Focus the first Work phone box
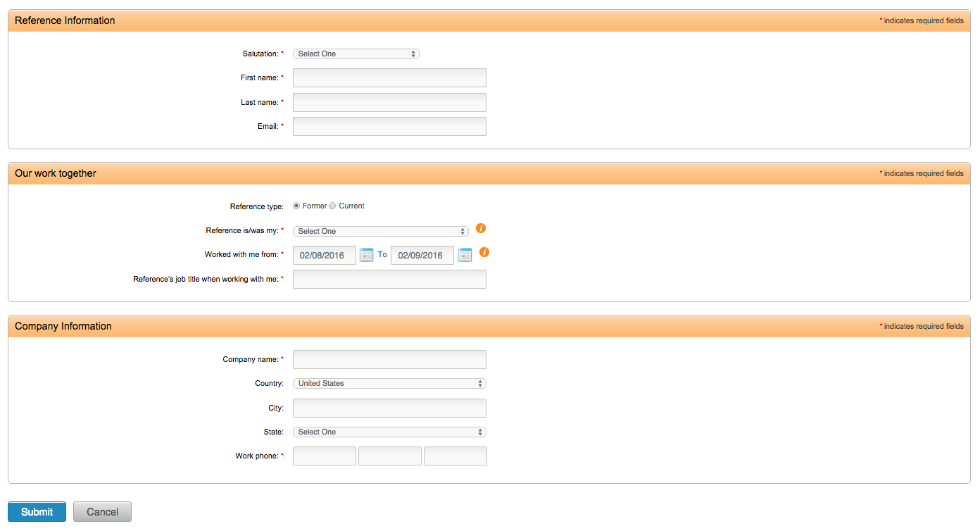The height and width of the screenshot is (531, 980). pos(325,456)
